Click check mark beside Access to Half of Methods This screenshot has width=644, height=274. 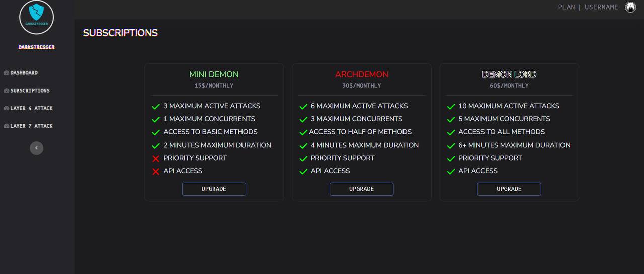point(303,133)
